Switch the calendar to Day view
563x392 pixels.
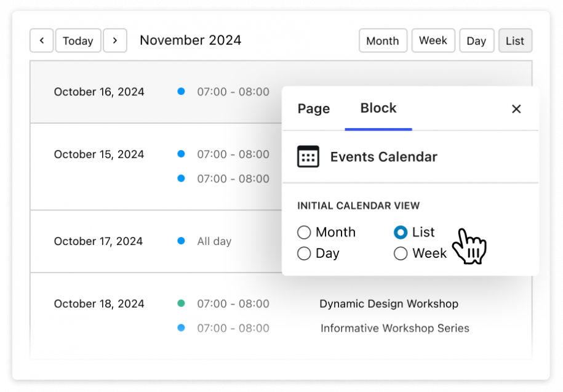[476, 40]
